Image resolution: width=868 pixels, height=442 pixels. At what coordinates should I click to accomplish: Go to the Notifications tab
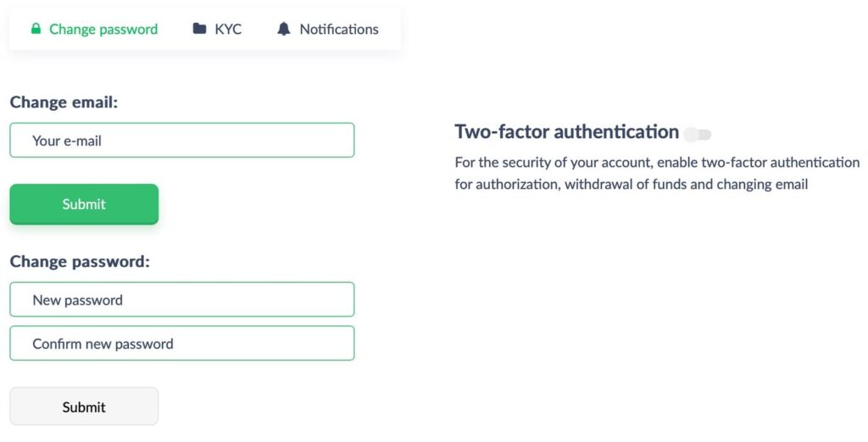pos(338,29)
